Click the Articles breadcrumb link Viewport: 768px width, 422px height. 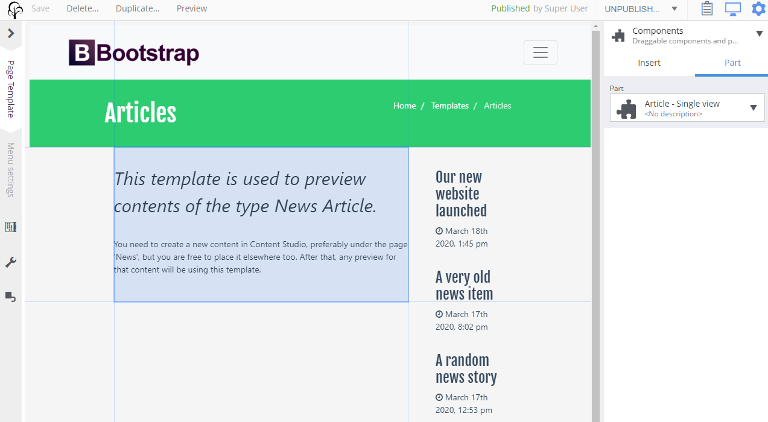[497, 106]
